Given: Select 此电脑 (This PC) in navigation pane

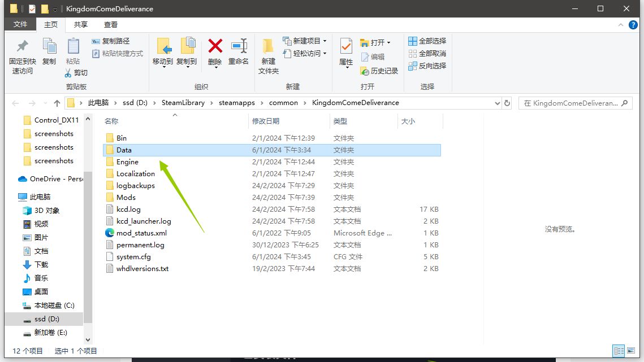Looking at the screenshot, I should pyautogui.click(x=34, y=197).
